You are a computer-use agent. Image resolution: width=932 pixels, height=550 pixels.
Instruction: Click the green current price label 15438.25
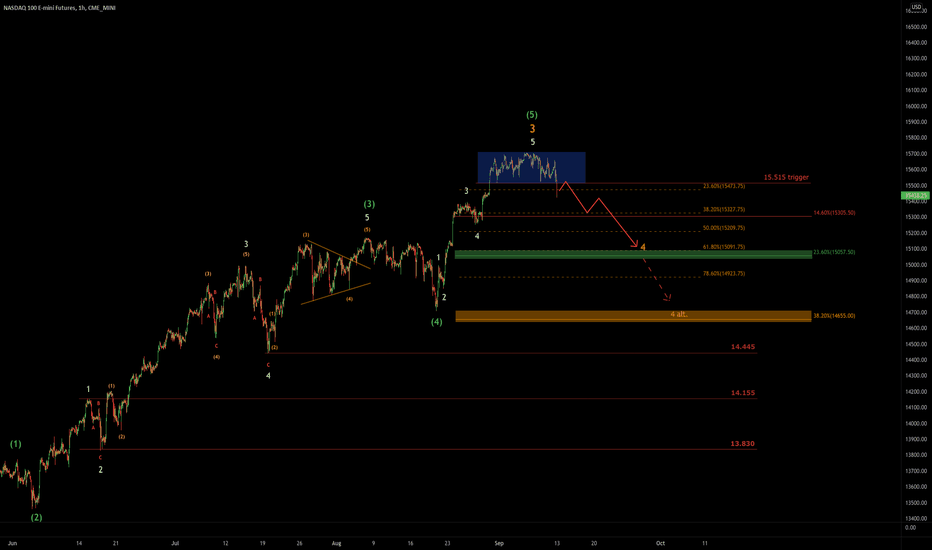coord(915,195)
